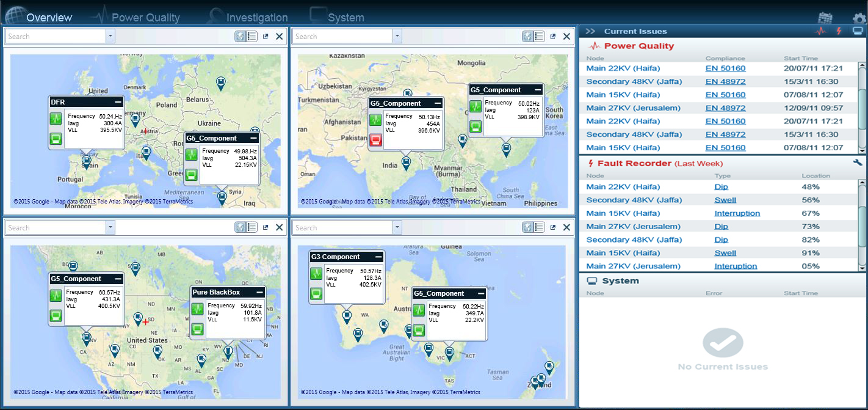This screenshot has height=410, width=868.
Task: Pop out the Asia map panel
Action: click(552, 37)
